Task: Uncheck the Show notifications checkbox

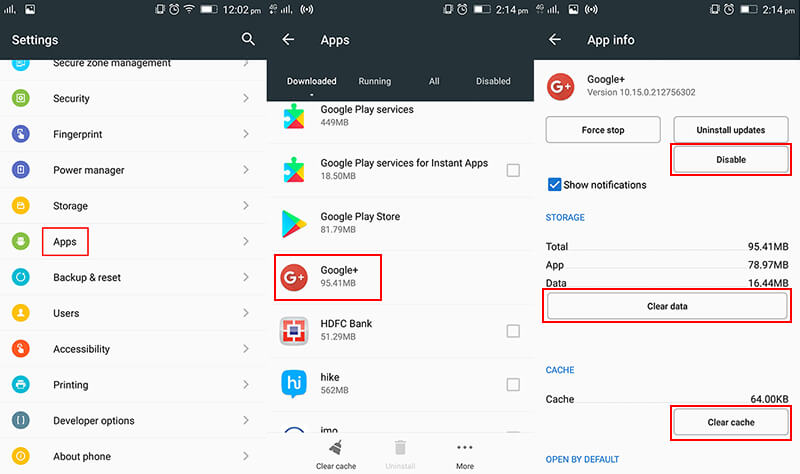Action: [554, 184]
